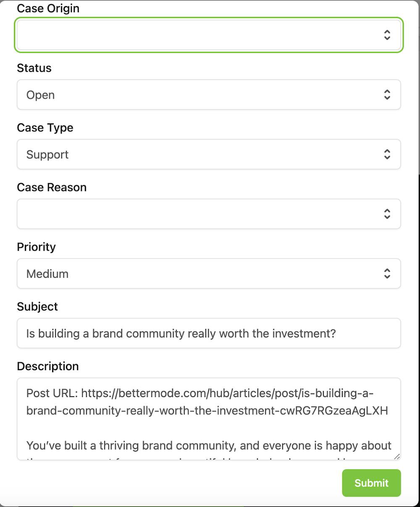Click the Status field label
This screenshot has height=507, width=420.
tap(34, 68)
